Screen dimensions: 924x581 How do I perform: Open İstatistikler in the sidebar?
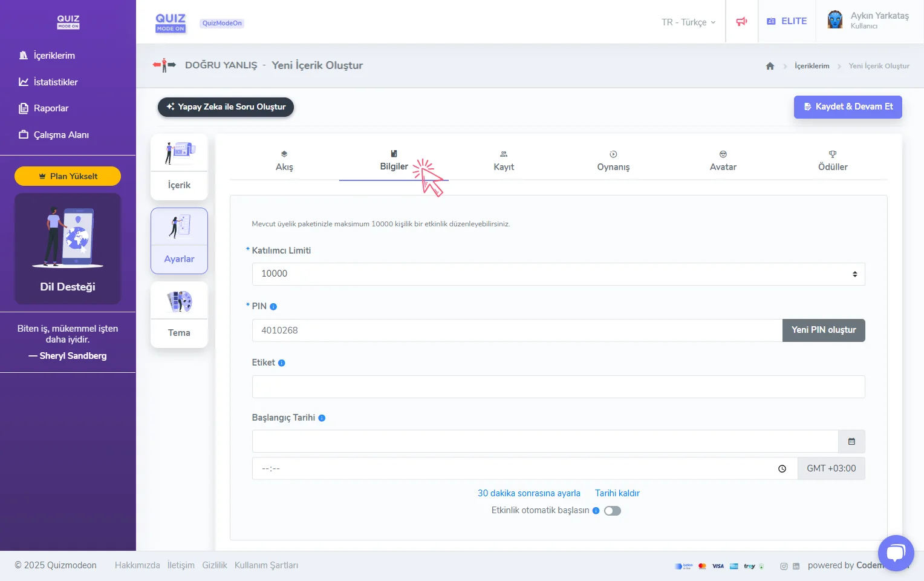[x=55, y=82]
